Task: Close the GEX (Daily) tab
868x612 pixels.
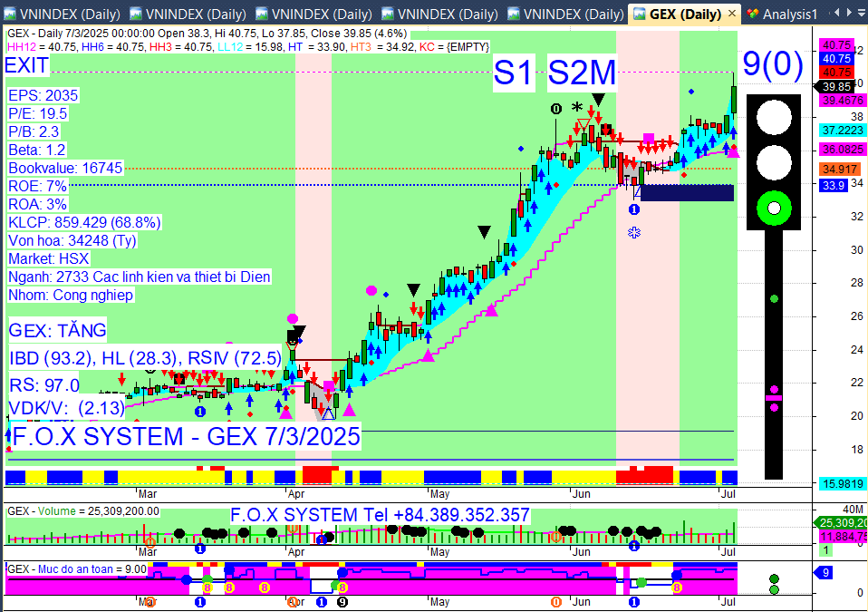Action: click(x=731, y=14)
